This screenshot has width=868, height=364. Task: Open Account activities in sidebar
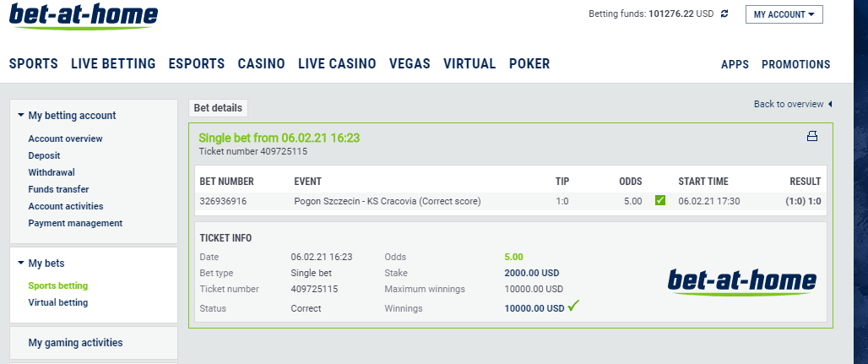coord(66,206)
